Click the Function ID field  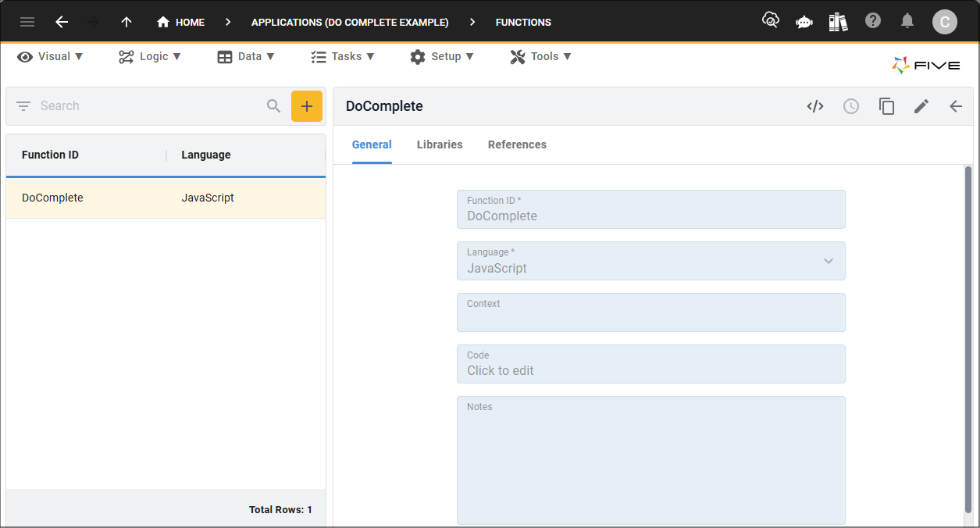[x=650, y=209]
